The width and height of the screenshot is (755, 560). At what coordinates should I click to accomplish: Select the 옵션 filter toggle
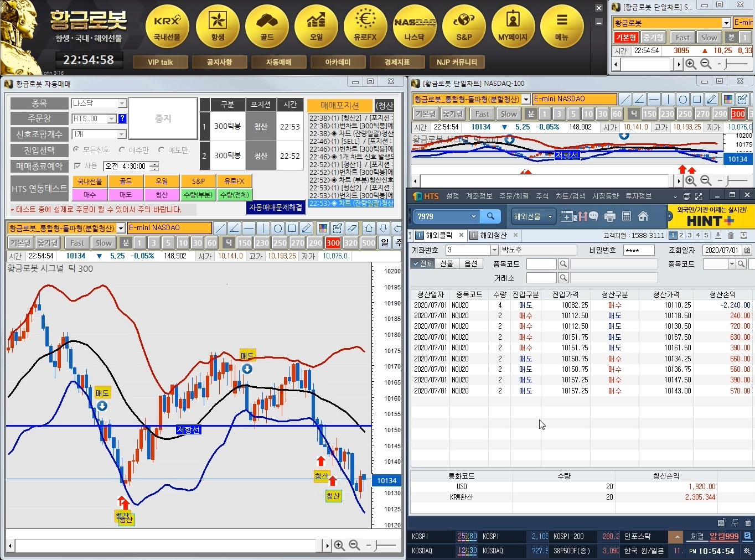coord(470,263)
